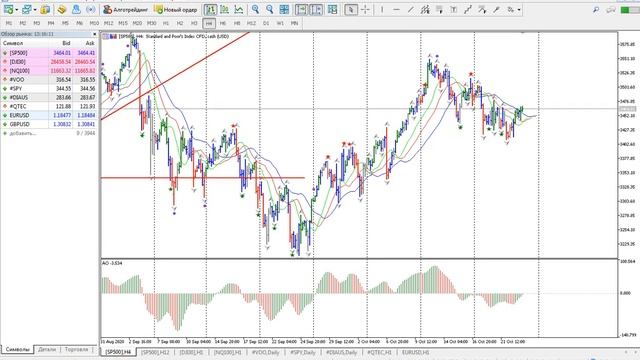This screenshot has width=640, height=360.
Task: Open the search magnifier icon
Action: click(596, 9)
